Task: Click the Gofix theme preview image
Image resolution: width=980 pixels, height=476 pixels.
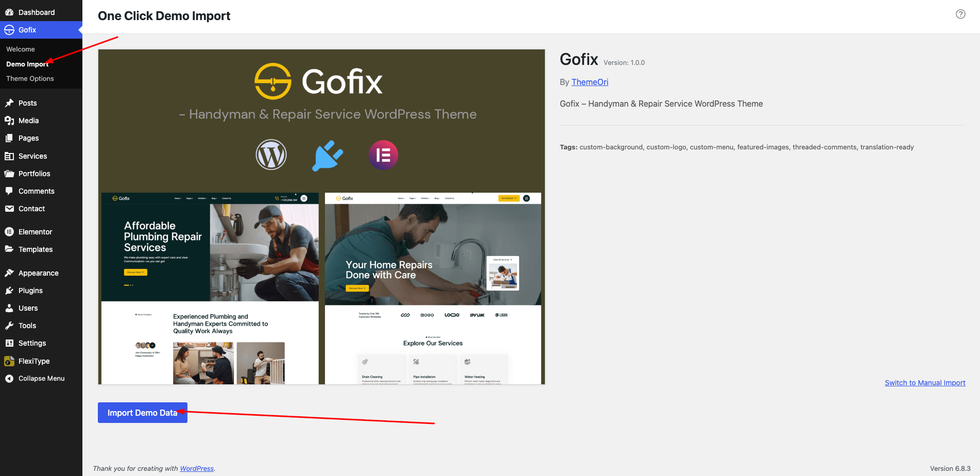Action: [x=321, y=217]
